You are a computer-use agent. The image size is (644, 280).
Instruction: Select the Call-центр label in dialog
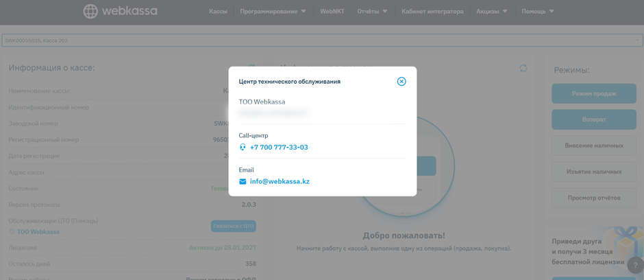(x=253, y=135)
